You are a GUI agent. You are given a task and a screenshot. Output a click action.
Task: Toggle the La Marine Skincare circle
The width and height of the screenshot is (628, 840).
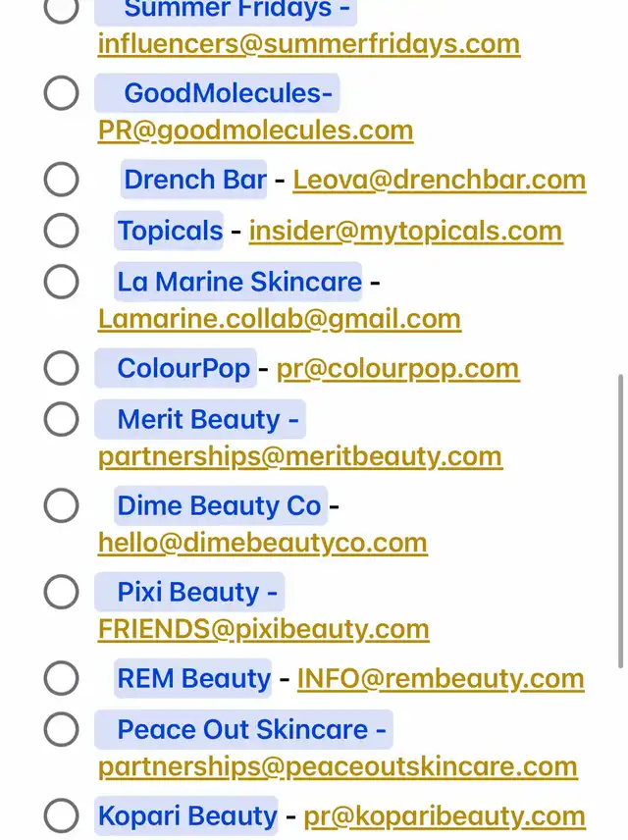click(x=61, y=282)
